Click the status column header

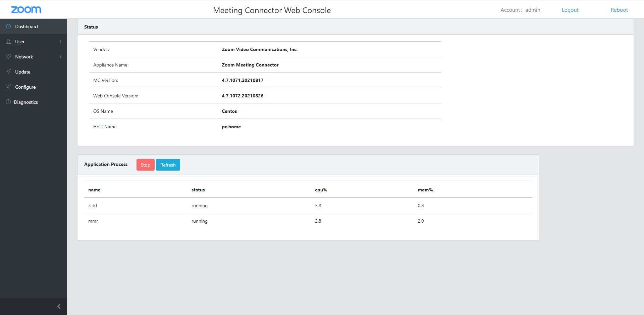click(198, 190)
